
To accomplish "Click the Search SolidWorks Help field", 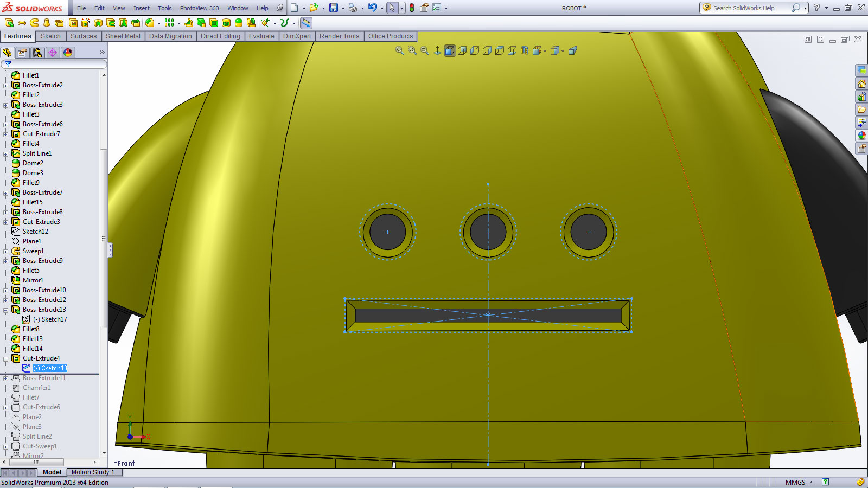I will 751,8.
